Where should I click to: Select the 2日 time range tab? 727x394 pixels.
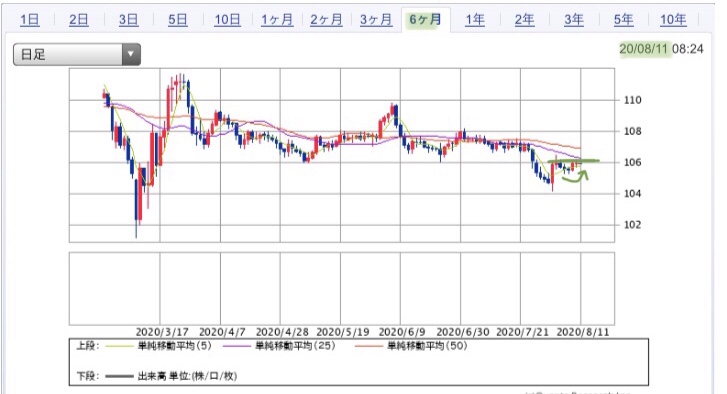pos(79,20)
